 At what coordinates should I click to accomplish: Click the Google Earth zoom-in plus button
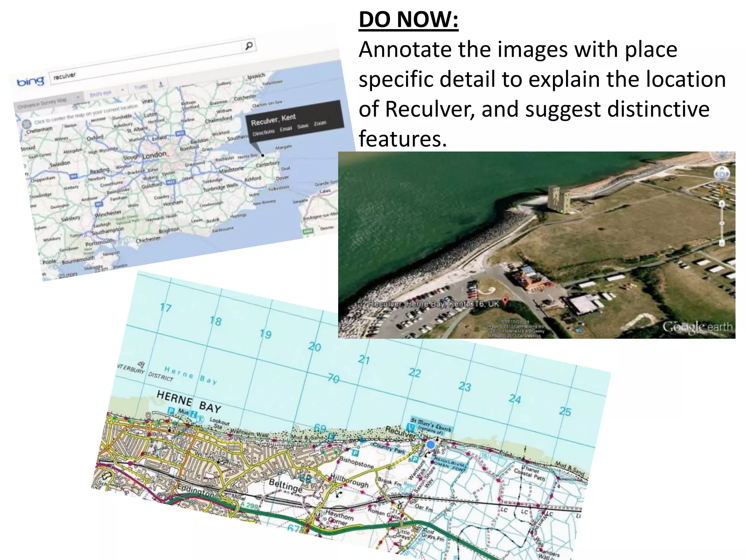click(x=722, y=204)
